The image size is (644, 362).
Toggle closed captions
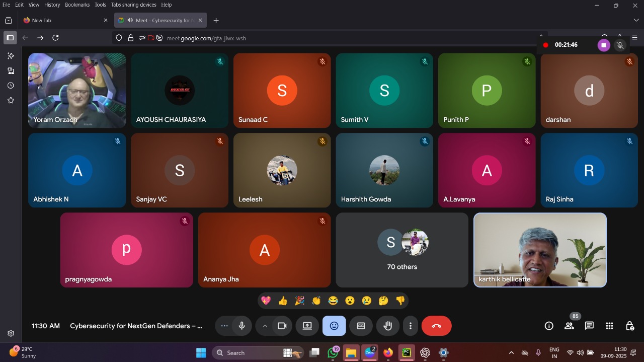pyautogui.click(x=361, y=326)
